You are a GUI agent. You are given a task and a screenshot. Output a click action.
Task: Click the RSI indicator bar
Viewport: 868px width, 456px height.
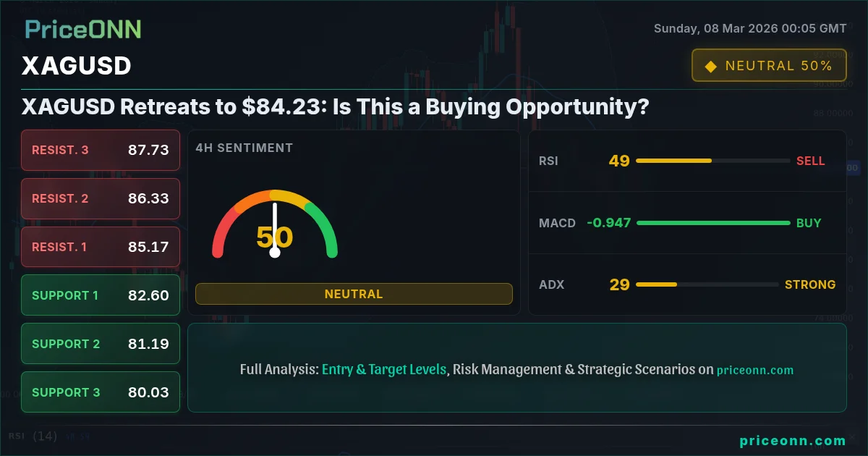coord(713,161)
